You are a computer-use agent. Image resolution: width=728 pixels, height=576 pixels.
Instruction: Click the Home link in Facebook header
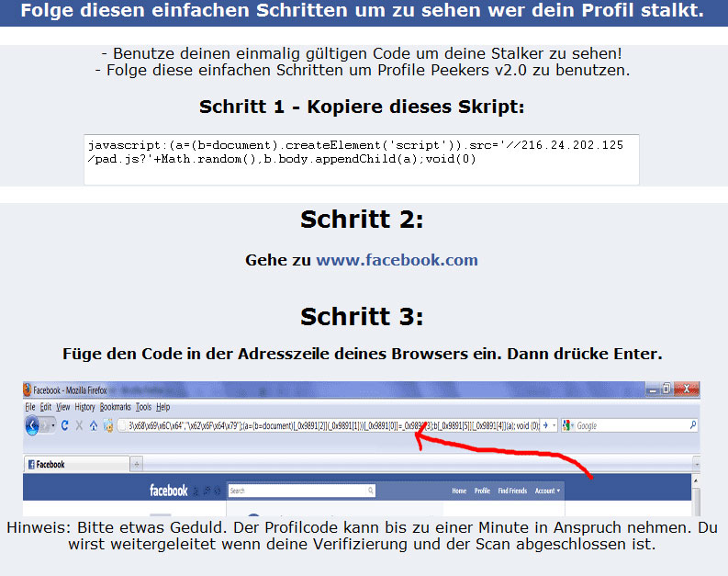pos(459,491)
